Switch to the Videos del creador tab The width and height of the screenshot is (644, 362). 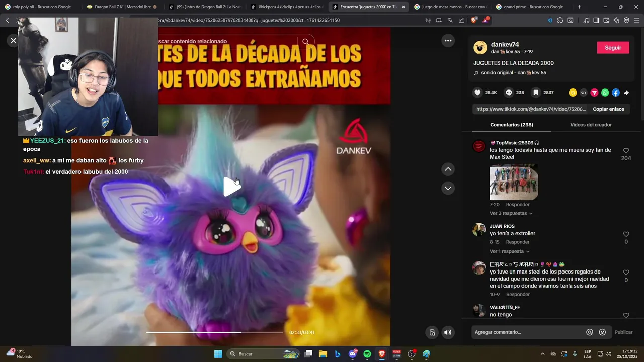pos(591,125)
